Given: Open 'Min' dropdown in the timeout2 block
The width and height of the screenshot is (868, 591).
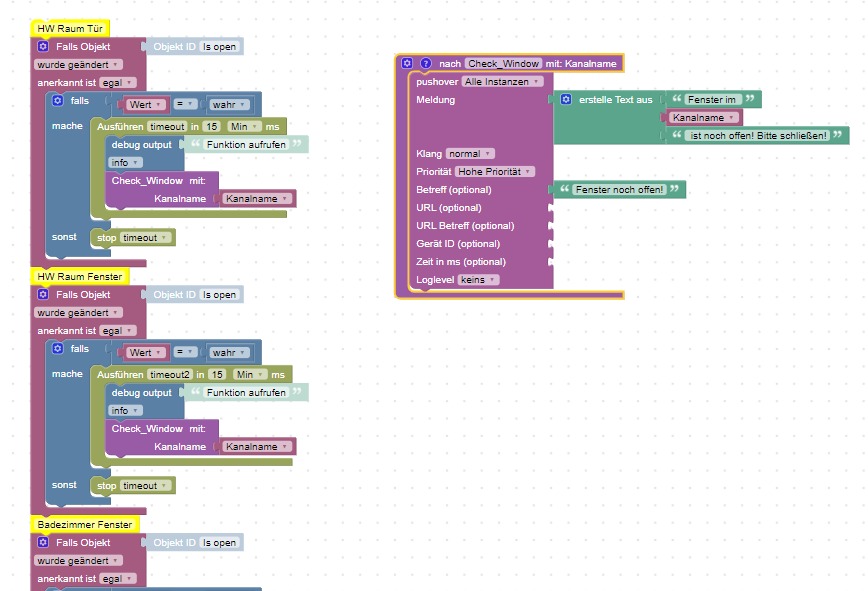Looking at the screenshot, I should pos(250,375).
